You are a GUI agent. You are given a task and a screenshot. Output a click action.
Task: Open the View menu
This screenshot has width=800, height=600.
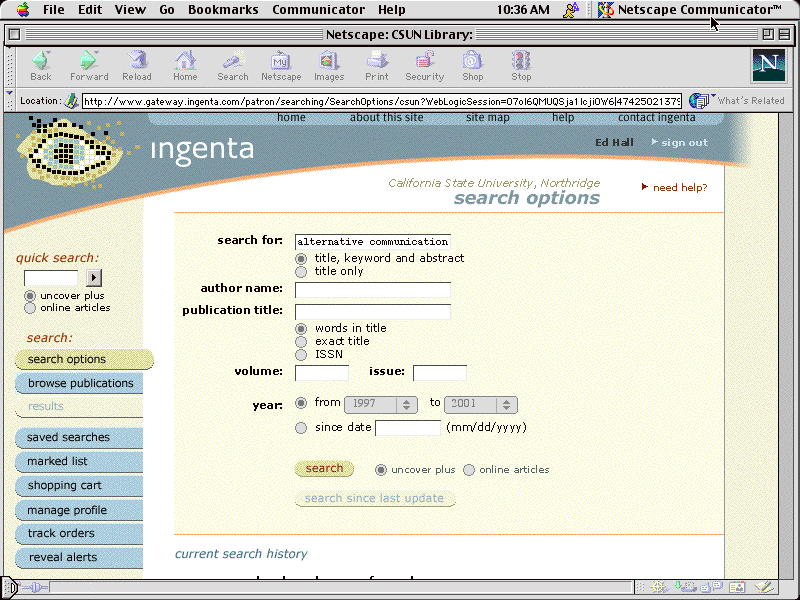[x=130, y=9]
